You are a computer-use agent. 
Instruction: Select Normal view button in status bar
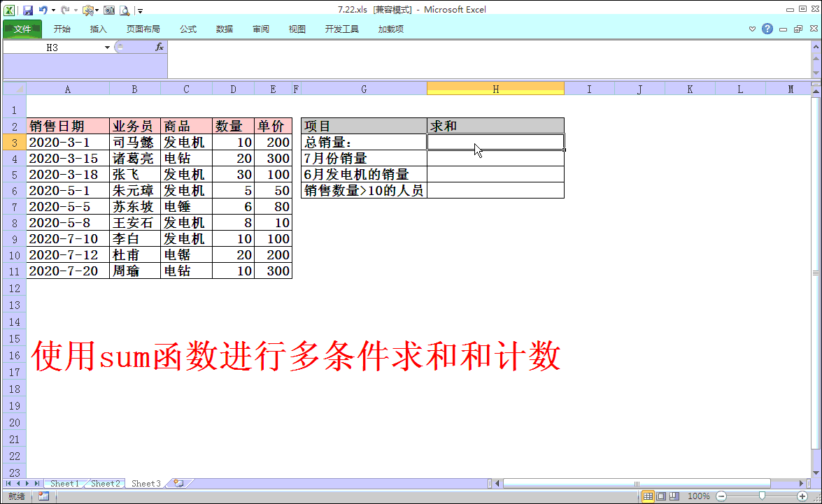[x=648, y=496]
